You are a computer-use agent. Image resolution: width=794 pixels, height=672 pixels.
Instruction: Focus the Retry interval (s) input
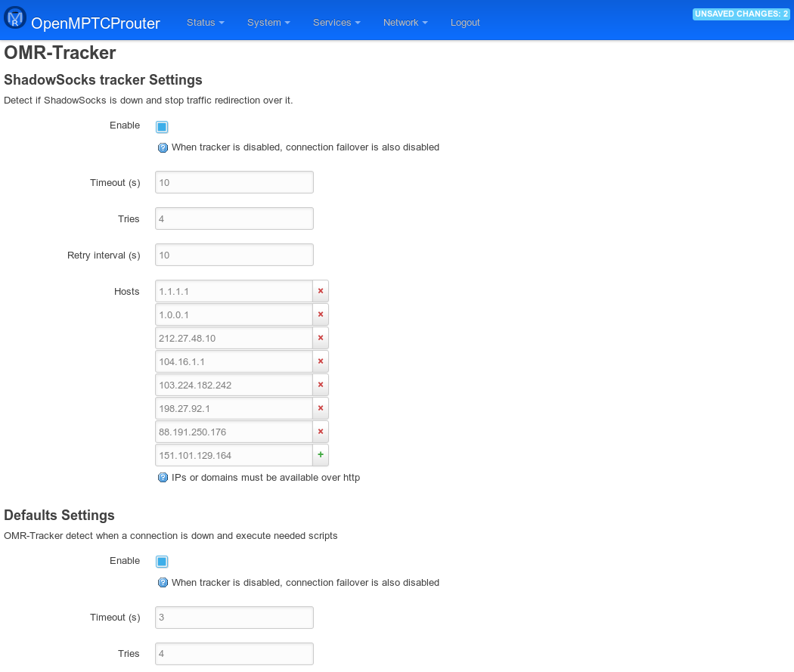click(x=234, y=255)
